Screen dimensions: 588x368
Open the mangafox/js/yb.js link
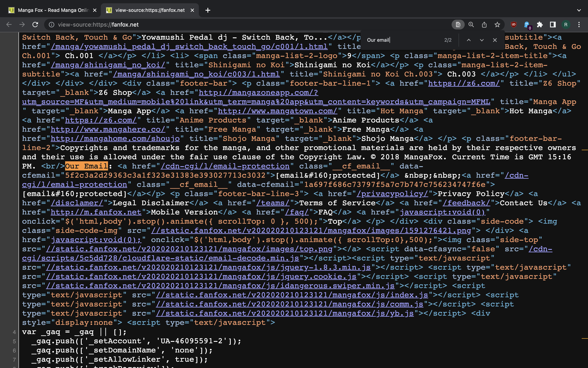tap(285, 313)
